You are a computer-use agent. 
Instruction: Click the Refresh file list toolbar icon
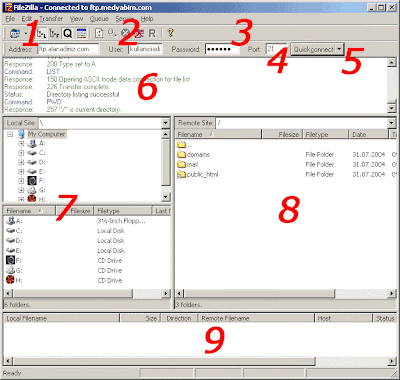[x=99, y=33]
